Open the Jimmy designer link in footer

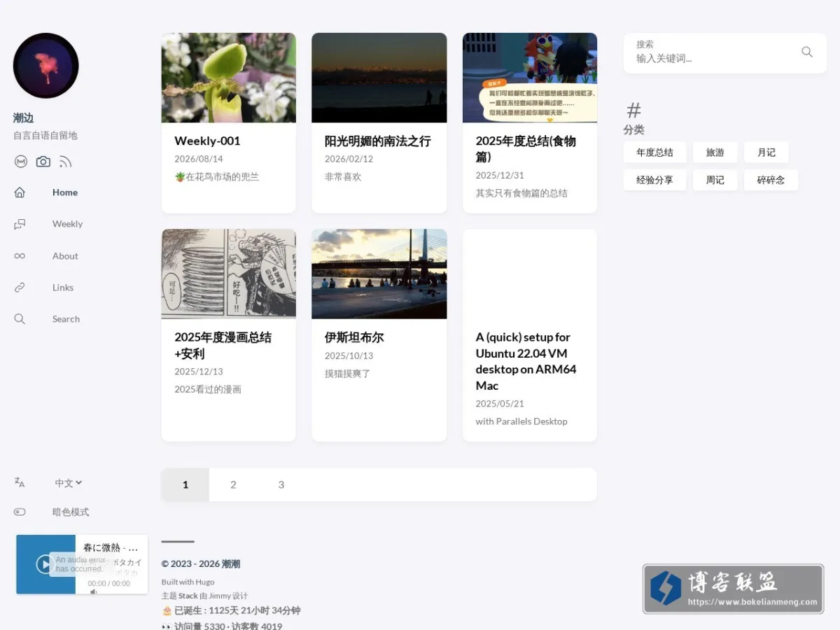tap(220, 596)
